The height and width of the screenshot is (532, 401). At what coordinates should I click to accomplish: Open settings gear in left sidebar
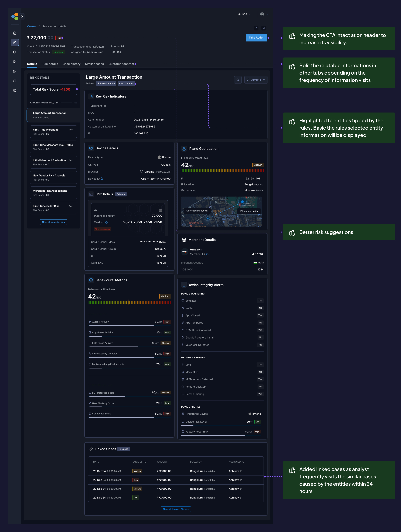[15, 90]
